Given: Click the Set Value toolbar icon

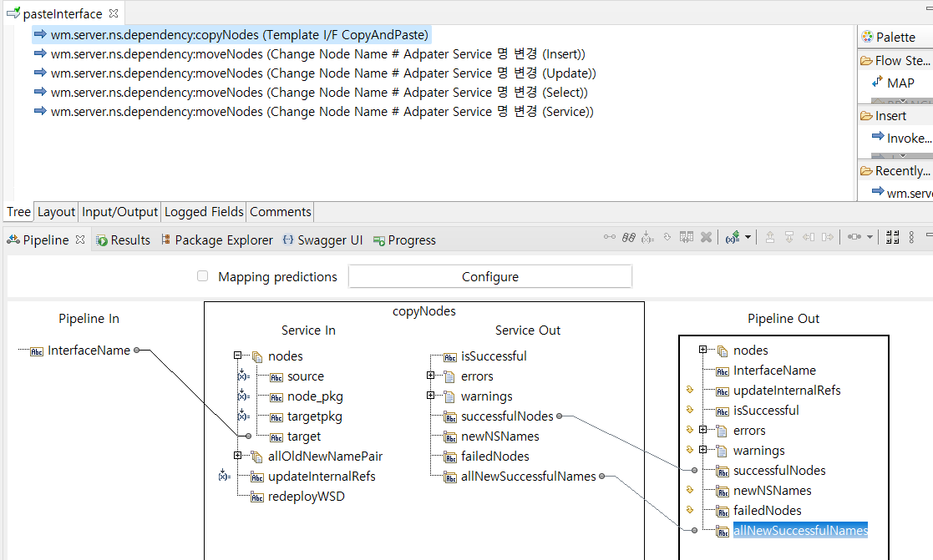Looking at the screenshot, I should point(647,238).
